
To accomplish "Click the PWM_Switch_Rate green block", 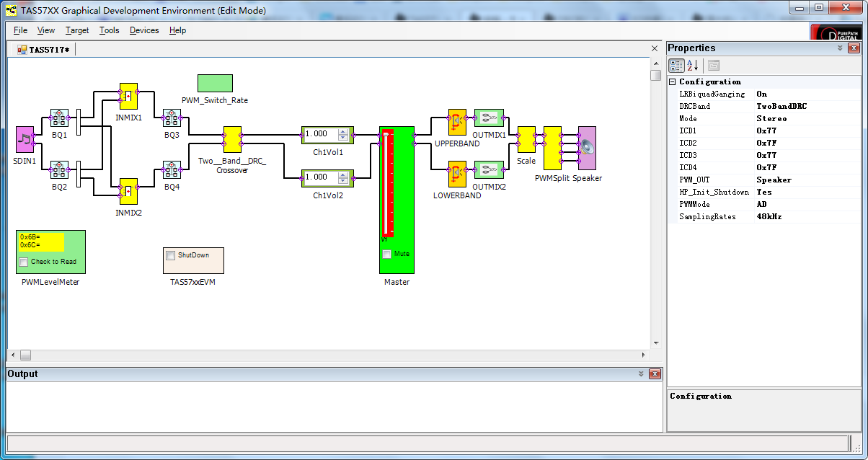I will click(x=215, y=84).
